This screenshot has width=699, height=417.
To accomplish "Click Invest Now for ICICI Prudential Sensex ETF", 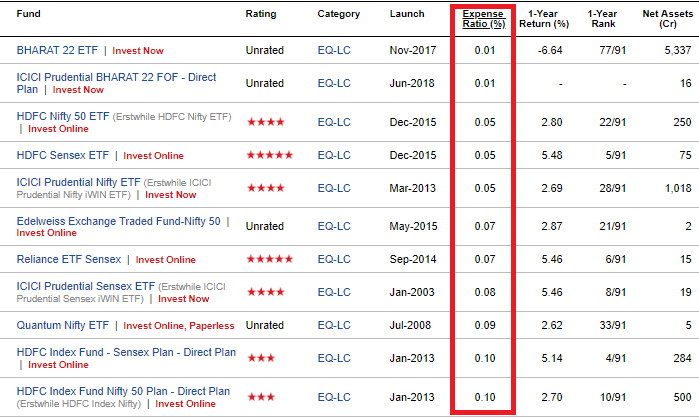I will 184,299.
